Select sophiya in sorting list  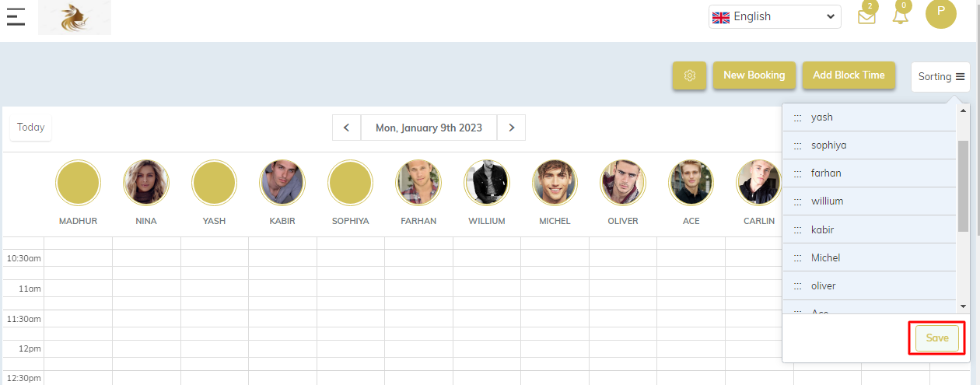(x=828, y=145)
